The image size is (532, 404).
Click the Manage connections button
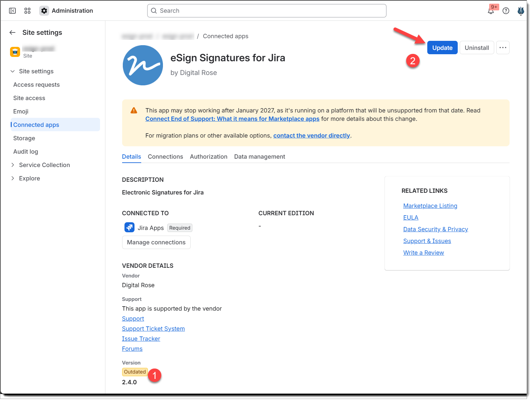pos(156,242)
